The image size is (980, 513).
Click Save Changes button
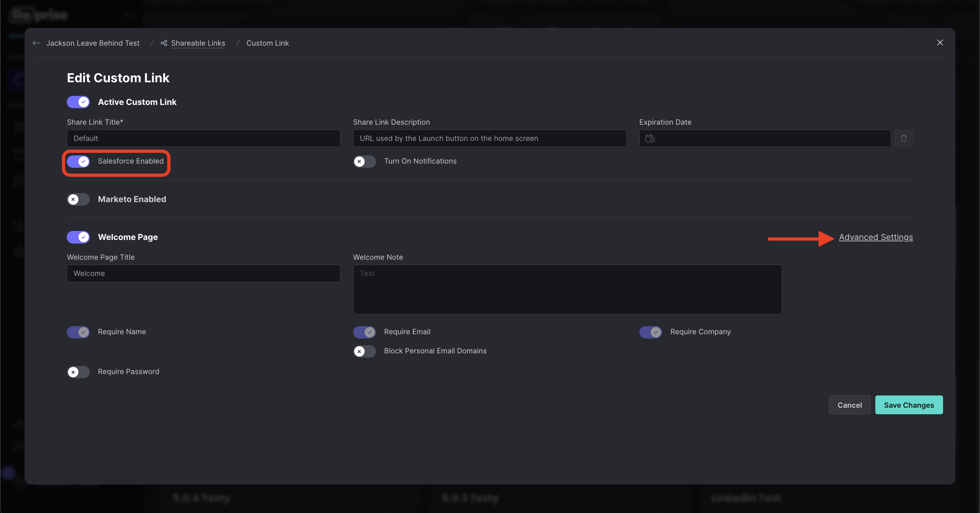(909, 405)
